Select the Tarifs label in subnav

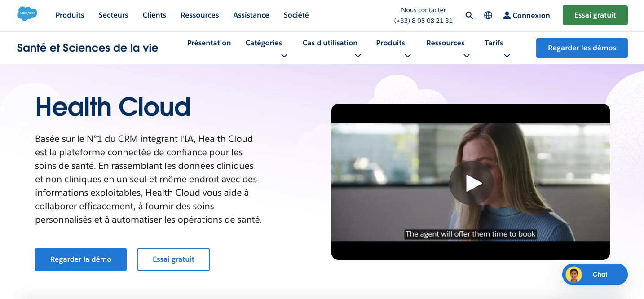click(x=494, y=43)
